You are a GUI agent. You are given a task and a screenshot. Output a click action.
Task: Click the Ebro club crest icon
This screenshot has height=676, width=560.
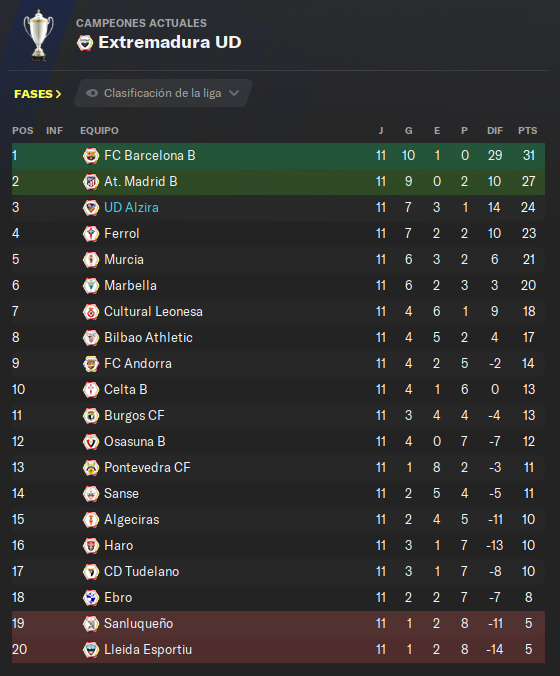[91, 598]
